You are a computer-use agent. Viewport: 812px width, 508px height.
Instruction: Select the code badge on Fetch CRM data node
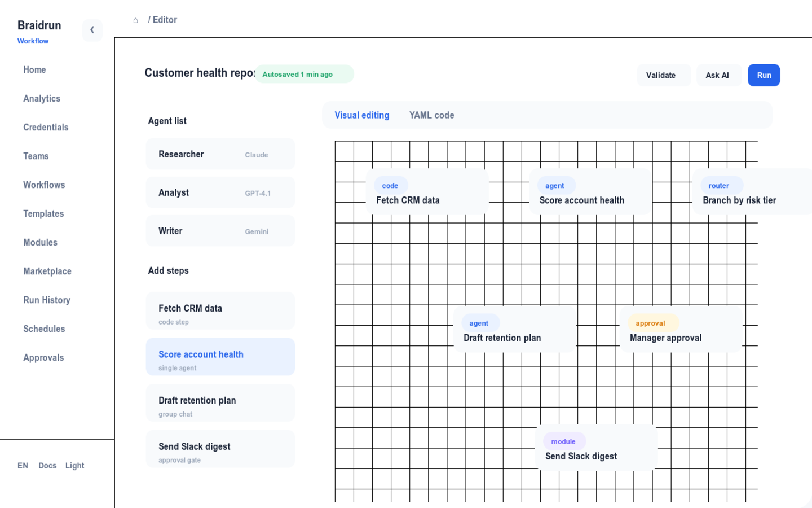click(390, 186)
